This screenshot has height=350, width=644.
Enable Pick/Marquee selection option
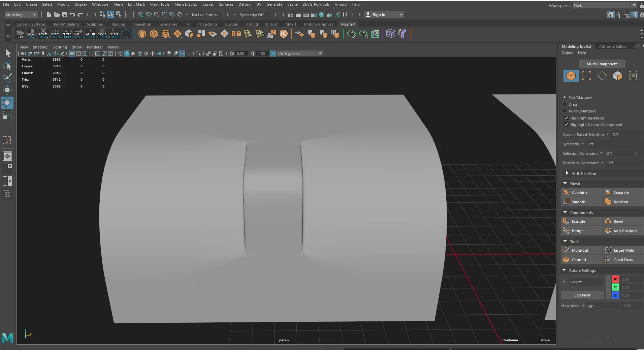point(565,98)
